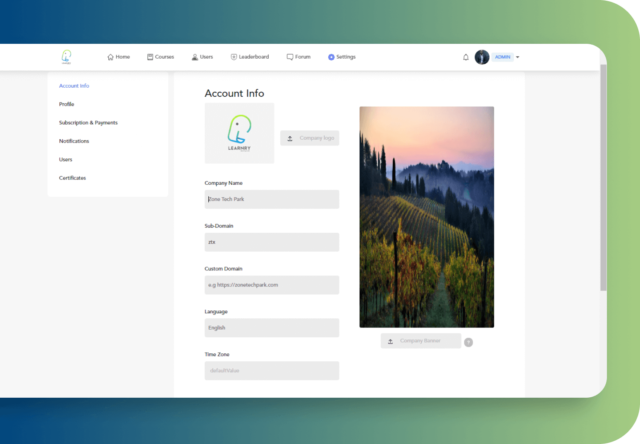The width and height of the screenshot is (640, 444).
Task: Click the upload icon on Company Banner button
Action: click(390, 341)
